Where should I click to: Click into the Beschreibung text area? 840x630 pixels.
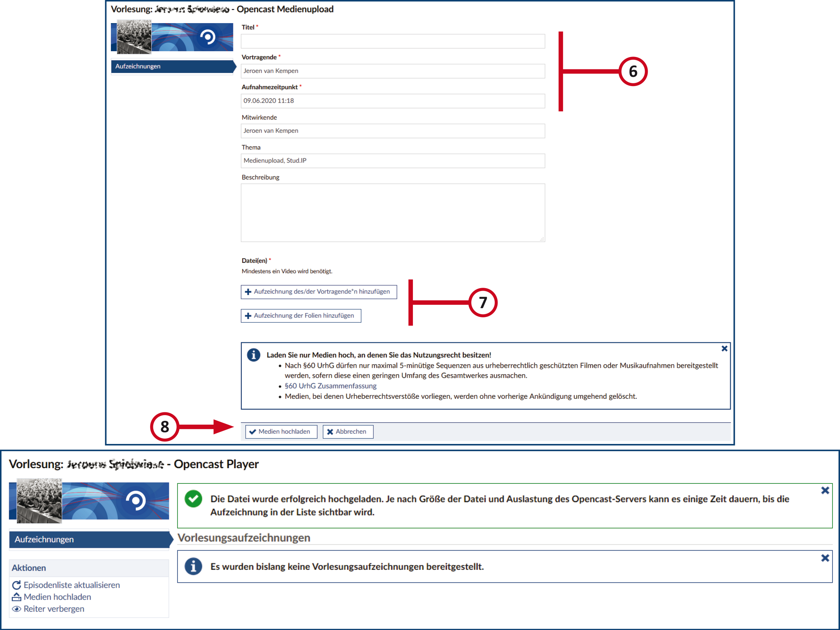(393, 213)
